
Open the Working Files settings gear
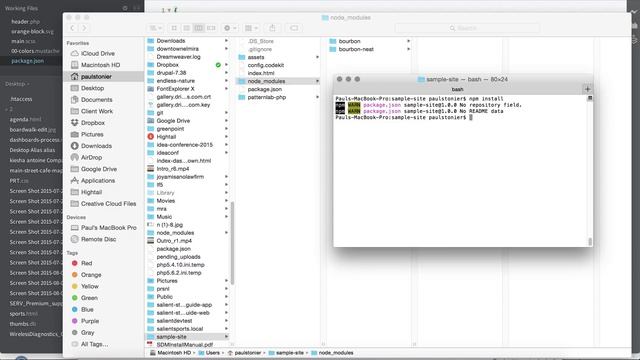pos(125,8)
